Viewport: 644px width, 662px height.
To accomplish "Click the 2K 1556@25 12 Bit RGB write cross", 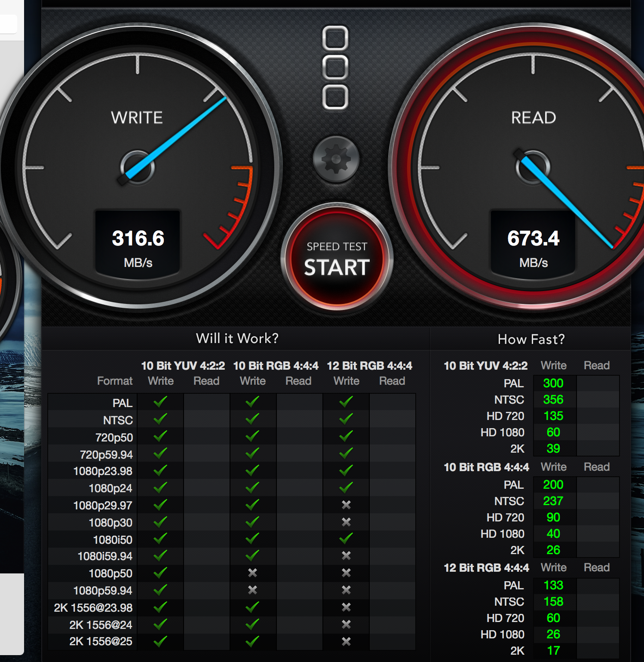I will point(346,641).
